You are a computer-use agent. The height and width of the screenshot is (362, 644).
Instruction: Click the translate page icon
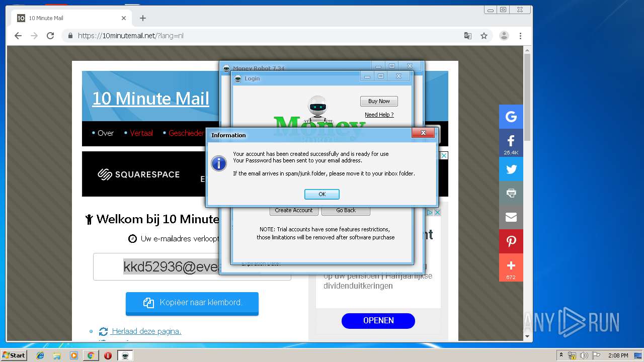pyautogui.click(x=468, y=36)
